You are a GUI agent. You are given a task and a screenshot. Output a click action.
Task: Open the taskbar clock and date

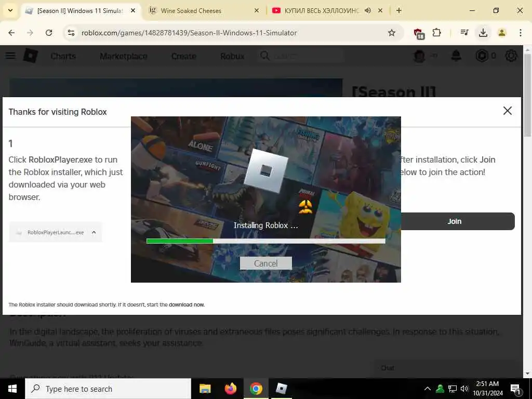pyautogui.click(x=487, y=389)
